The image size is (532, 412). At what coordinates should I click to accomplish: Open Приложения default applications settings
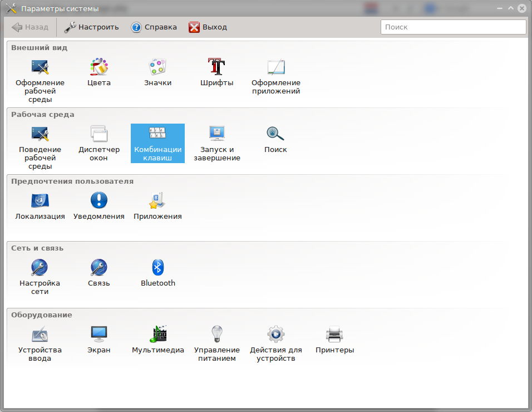point(157,206)
